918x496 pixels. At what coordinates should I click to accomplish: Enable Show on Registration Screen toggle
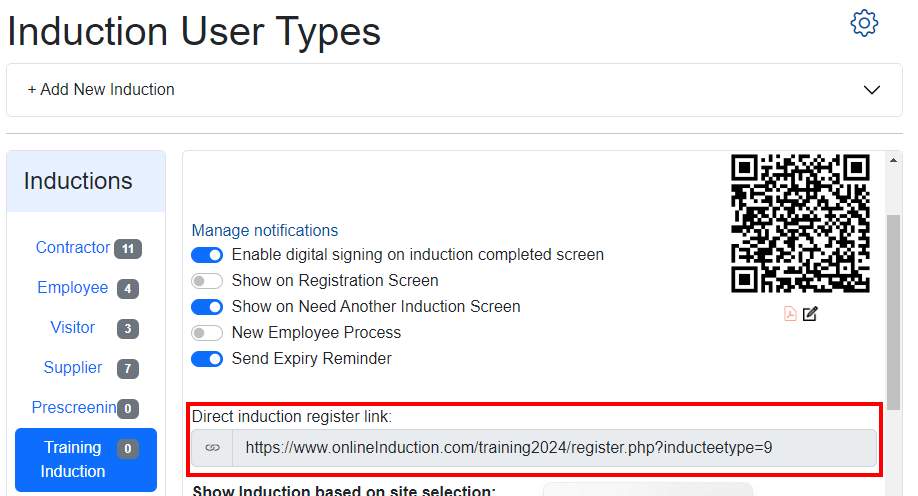[207, 281]
